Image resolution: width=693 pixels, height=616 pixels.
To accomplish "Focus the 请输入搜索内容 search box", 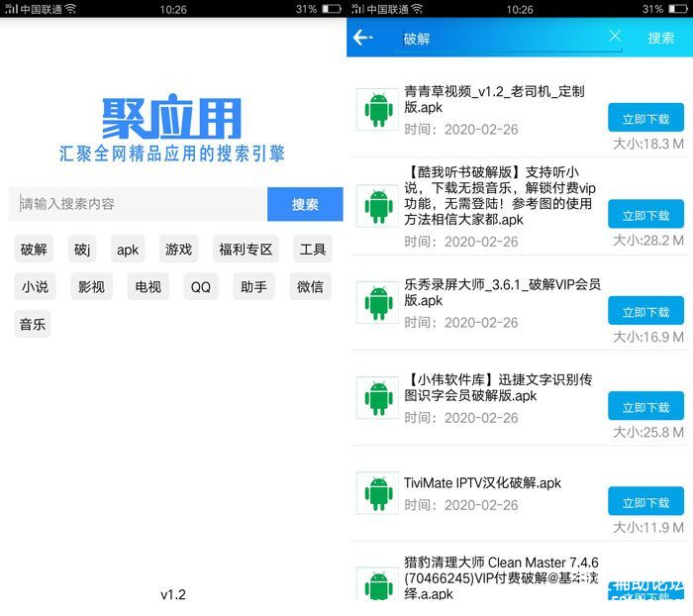I will 139,204.
